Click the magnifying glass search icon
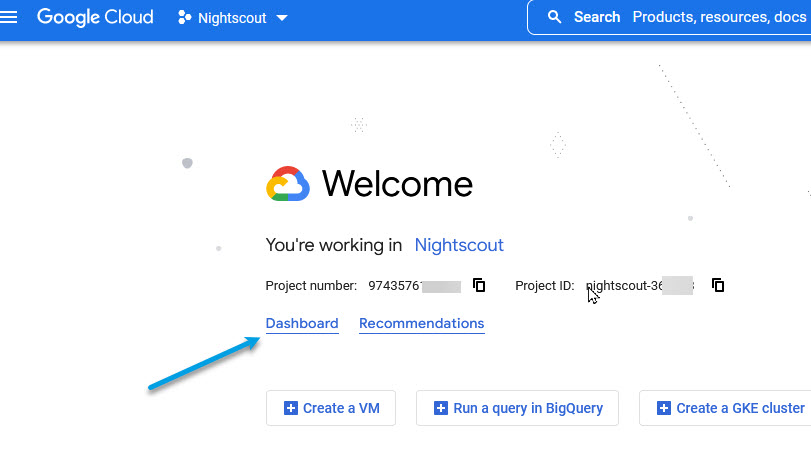Image resolution: width=811 pixels, height=452 pixels. click(554, 18)
